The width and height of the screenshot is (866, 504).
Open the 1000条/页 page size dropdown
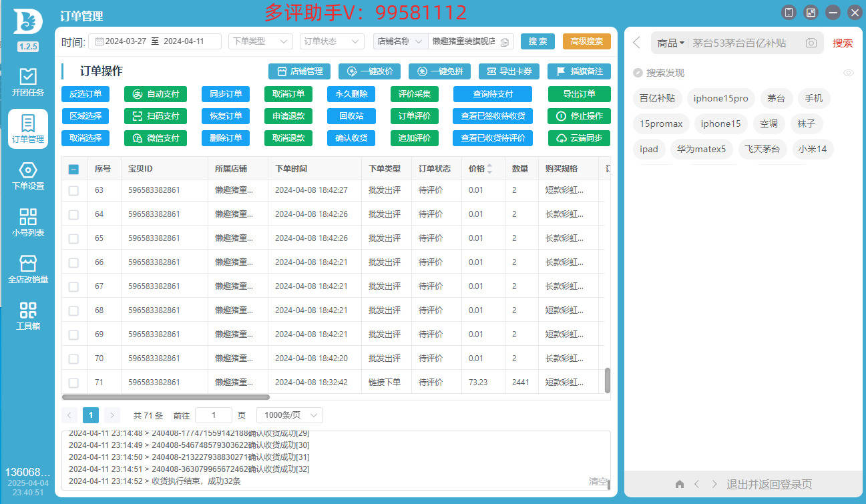click(x=289, y=415)
